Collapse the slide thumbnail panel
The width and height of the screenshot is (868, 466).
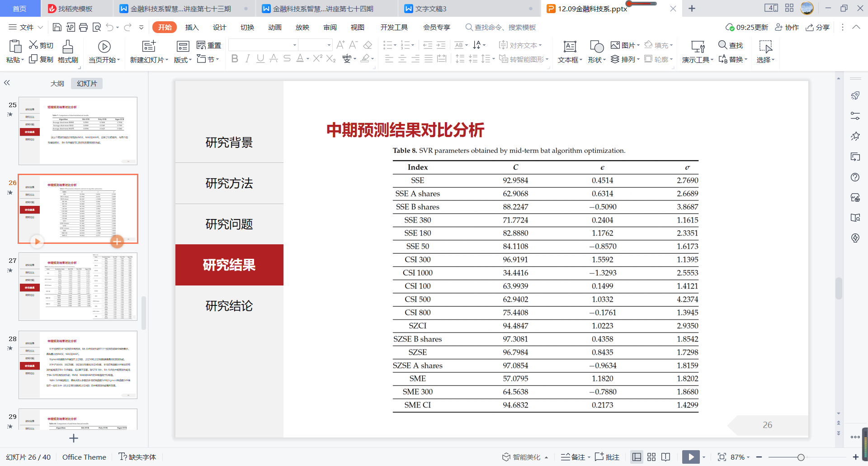pos(7,83)
